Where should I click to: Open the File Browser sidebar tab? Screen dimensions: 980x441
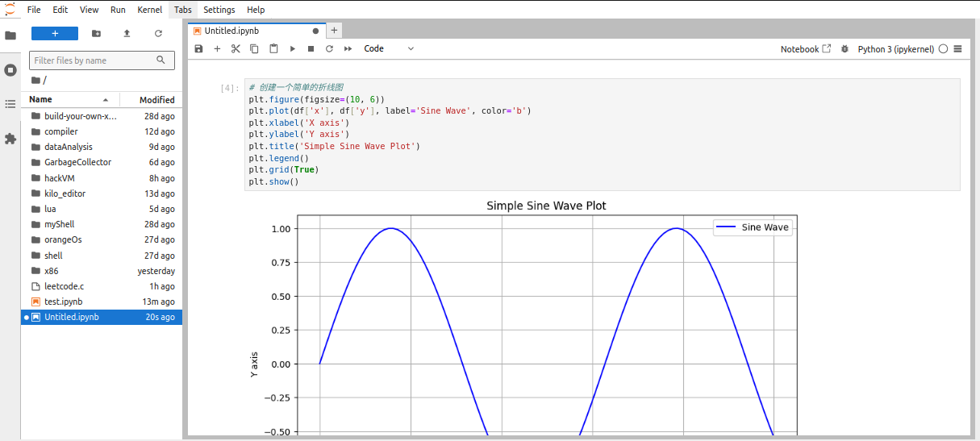tap(10, 35)
